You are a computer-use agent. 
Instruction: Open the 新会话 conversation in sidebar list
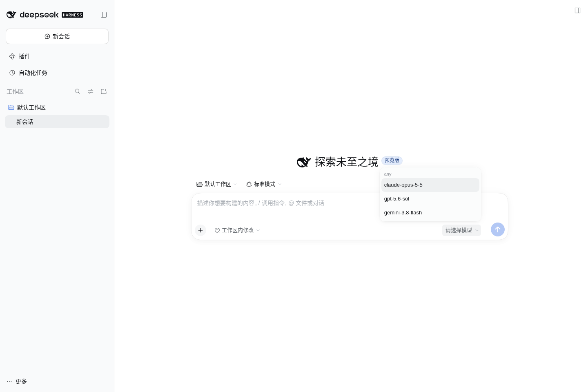pos(57,122)
